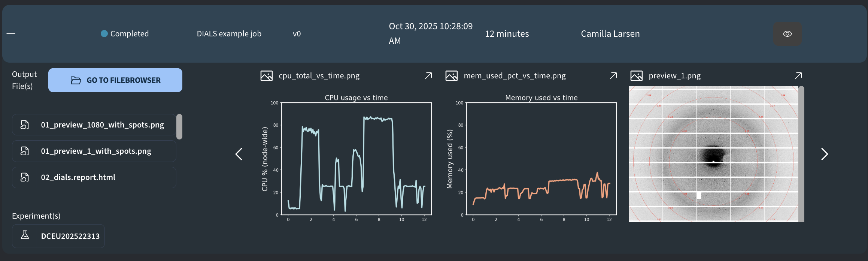
Task: Open mem_used_pct_vs_time.png expand arrow
Action: (x=613, y=76)
